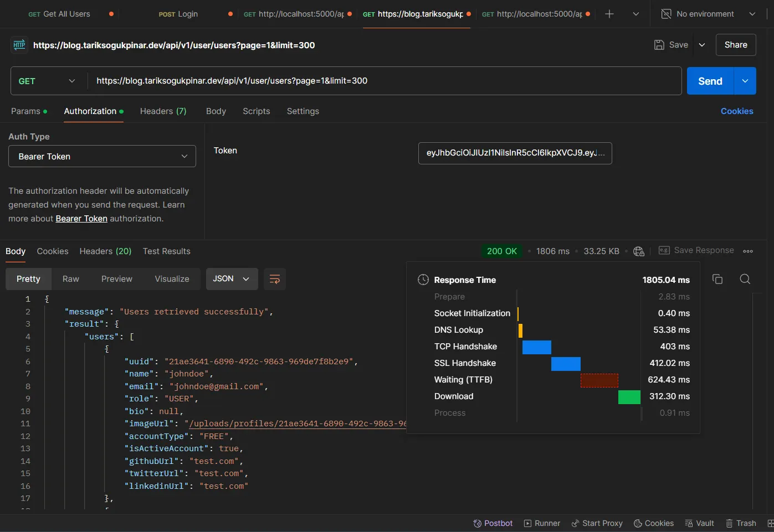Click into the Token input field
This screenshot has height=532, width=774.
click(515, 153)
